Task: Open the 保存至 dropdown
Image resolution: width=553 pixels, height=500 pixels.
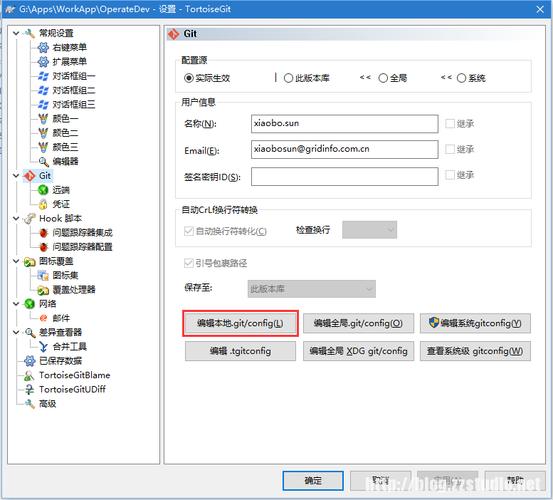Action: (312, 289)
